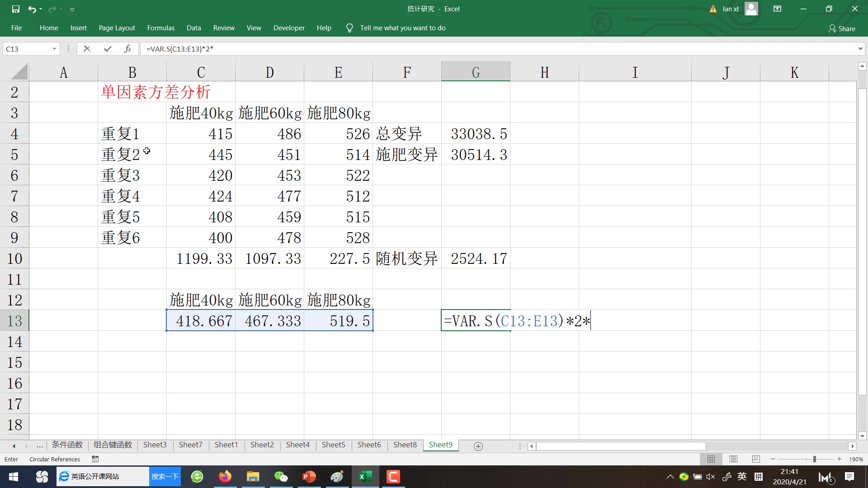Confirm the formula with checkmark Enter icon

107,49
